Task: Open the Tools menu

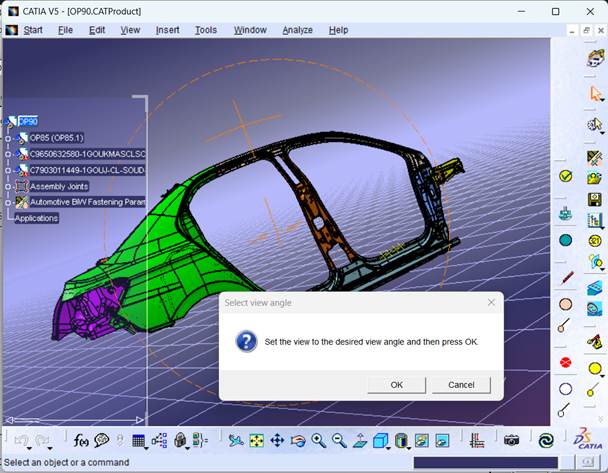Action: pyautogui.click(x=206, y=30)
